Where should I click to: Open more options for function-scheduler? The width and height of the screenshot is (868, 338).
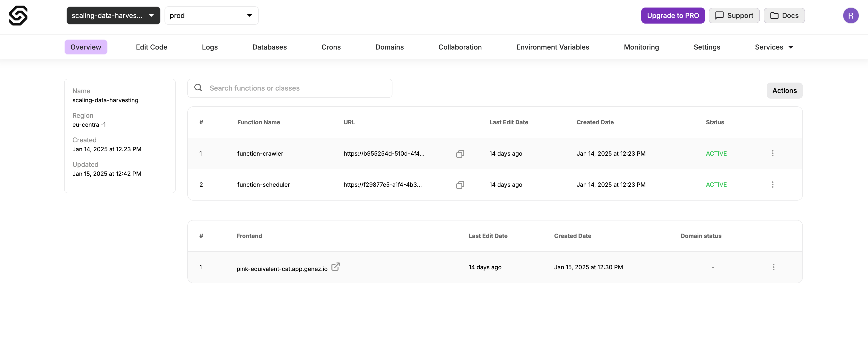772,185
